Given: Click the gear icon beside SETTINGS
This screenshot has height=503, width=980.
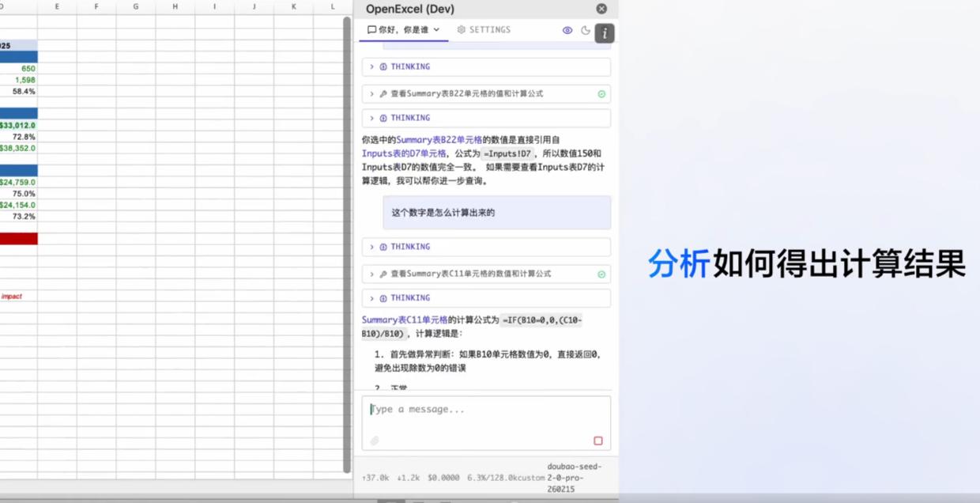Looking at the screenshot, I should click(462, 30).
